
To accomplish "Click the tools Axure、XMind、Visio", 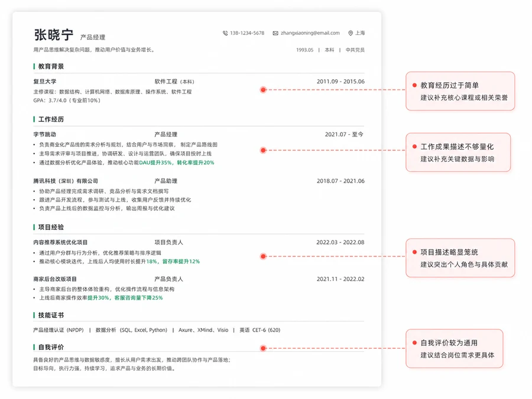I will tap(203, 330).
